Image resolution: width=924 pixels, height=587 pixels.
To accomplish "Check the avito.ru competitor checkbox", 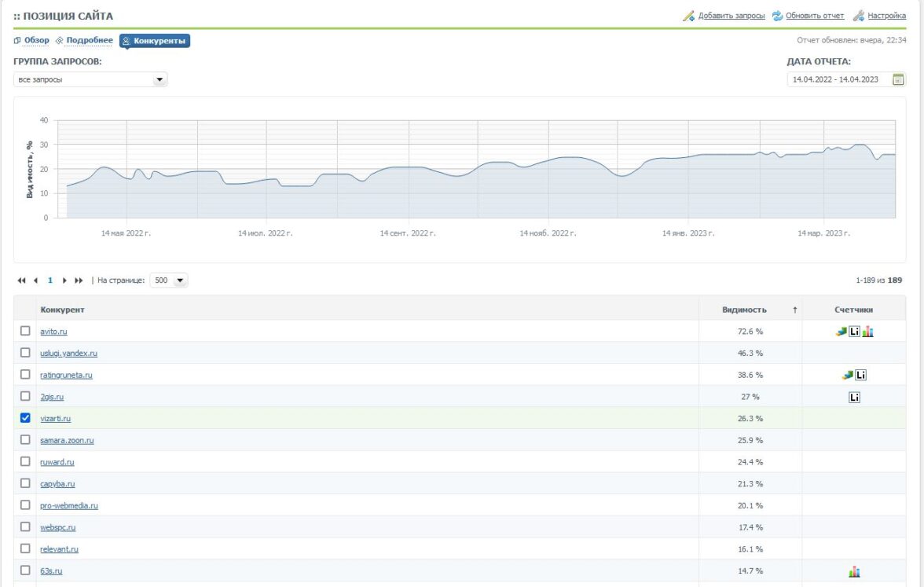I will [x=25, y=332].
